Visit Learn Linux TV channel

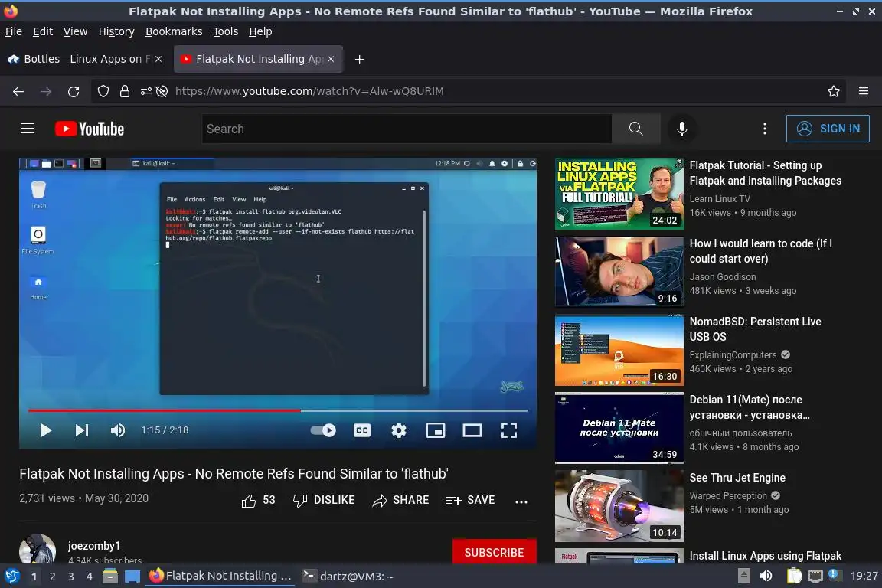pyautogui.click(x=720, y=198)
